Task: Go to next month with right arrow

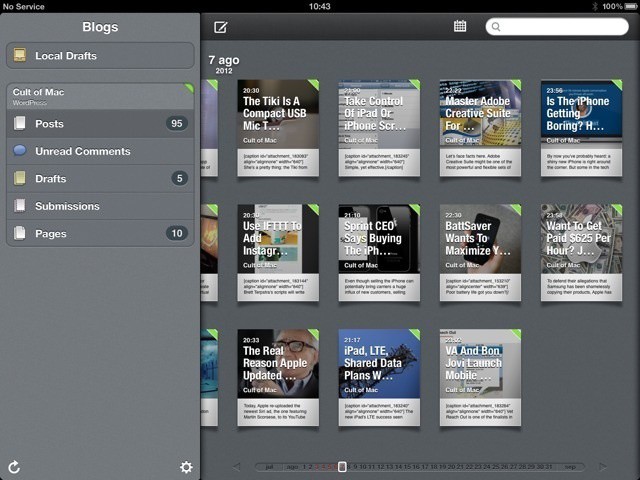Action: [603, 467]
